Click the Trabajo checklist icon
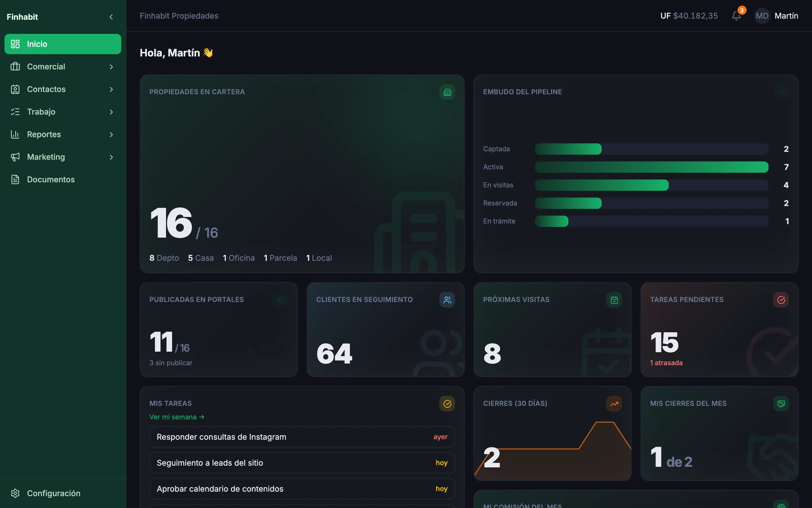This screenshot has height=508, width=812. click(x=15, y=112)
